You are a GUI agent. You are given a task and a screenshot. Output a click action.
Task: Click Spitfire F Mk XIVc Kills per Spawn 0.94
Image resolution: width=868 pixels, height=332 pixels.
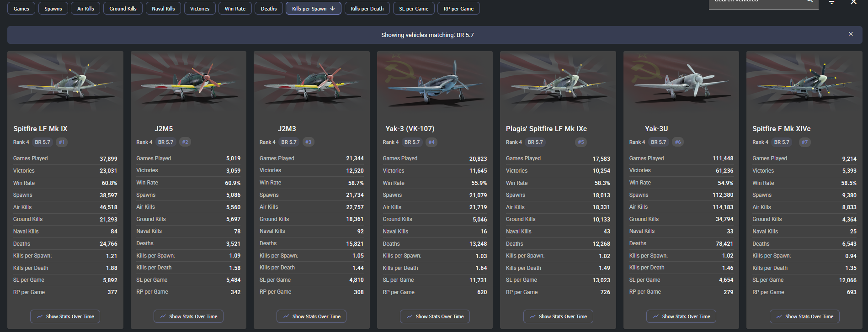(851, 256)
